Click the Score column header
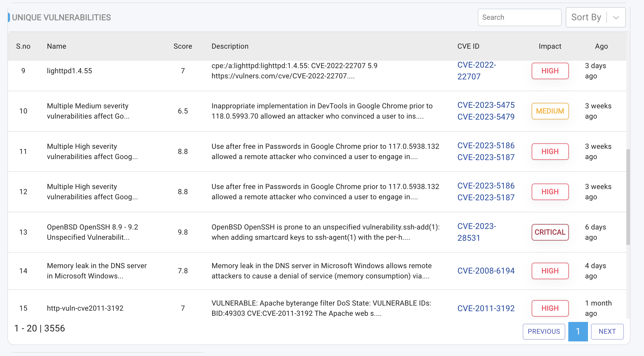The height and width of the screenshot is (356, 644). click(x=183, y=46)
